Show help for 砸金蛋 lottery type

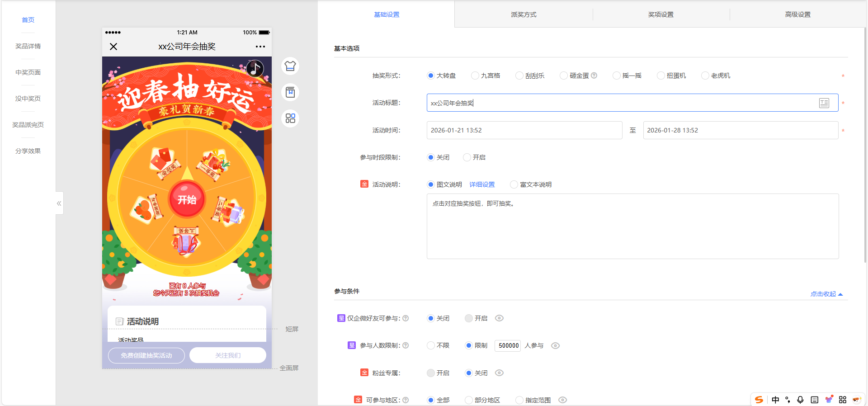[x=594, y=76]
